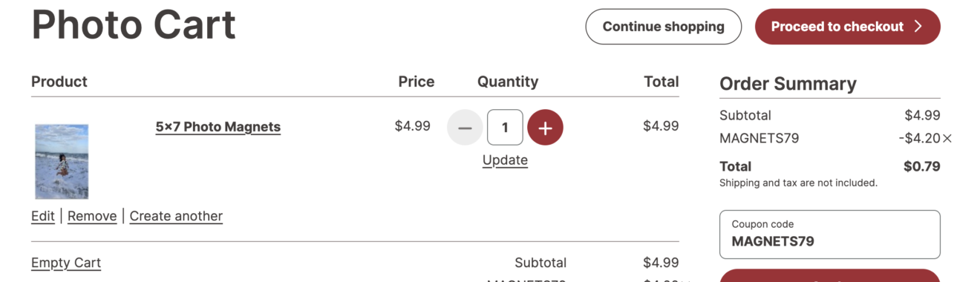This screenshot has height=282, width=980.
Task: Increase quantity with the red plus button
Action: [545, 128]
